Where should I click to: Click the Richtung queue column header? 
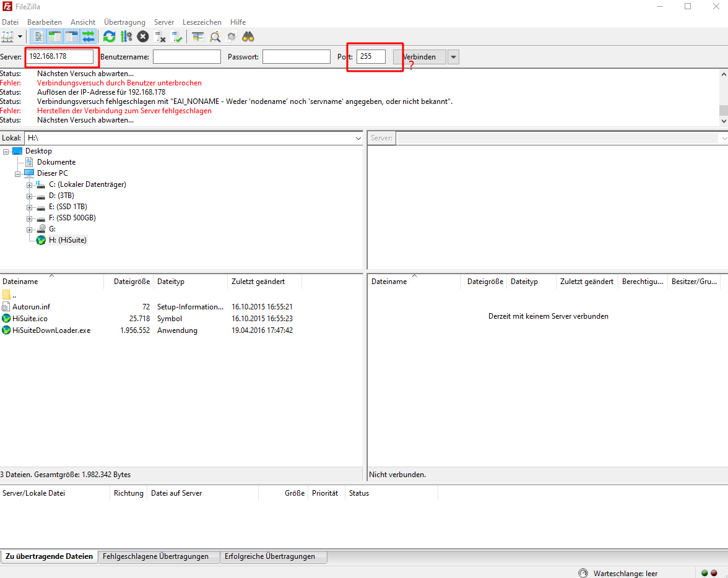tap(129, 493)
